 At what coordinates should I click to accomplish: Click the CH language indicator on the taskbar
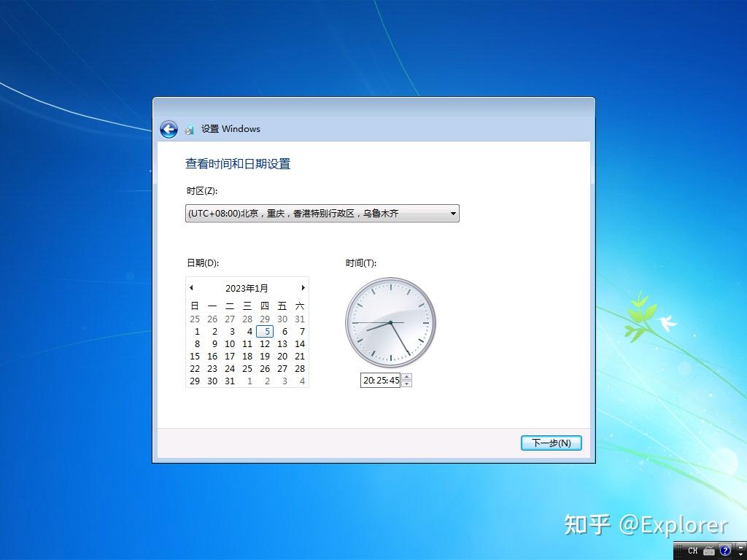coord(693,551)
